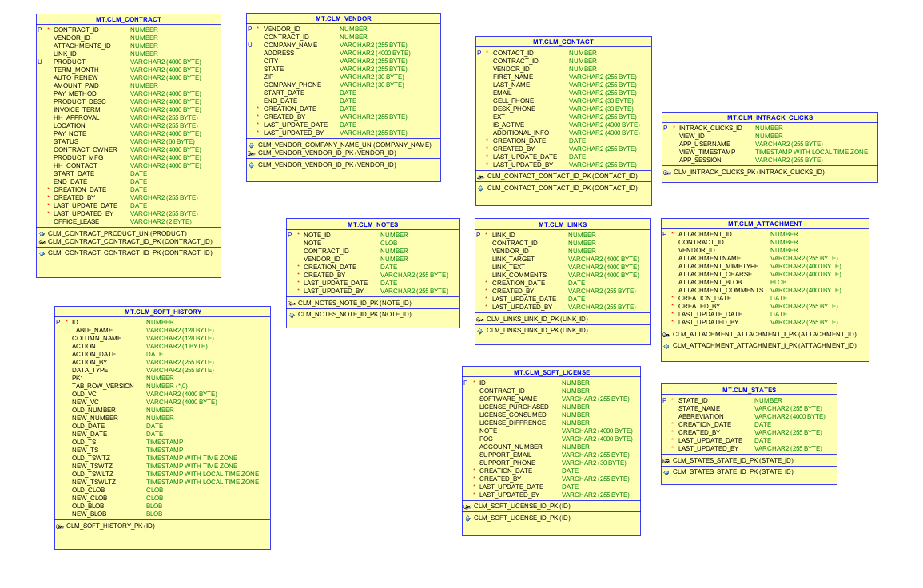Click the key icon beside CLM_SOFT_HISTORY_PK

(59, 526)
